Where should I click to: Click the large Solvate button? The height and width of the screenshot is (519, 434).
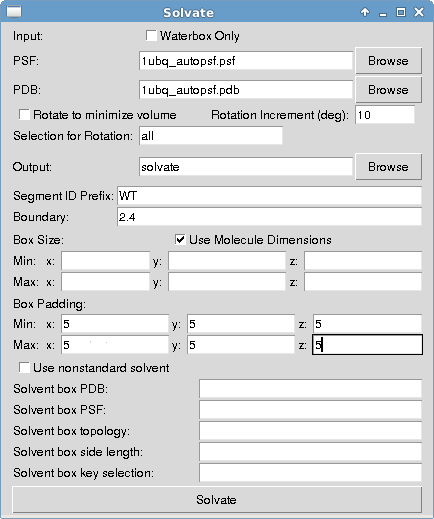click(217, 500)
